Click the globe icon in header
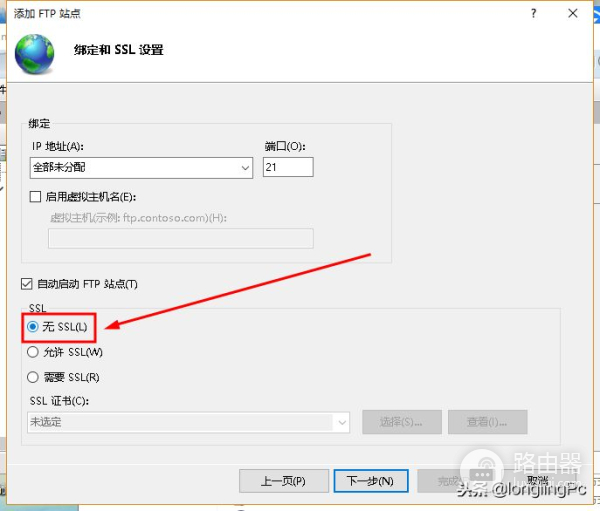The image size is (600, 511). click(34, 54)
